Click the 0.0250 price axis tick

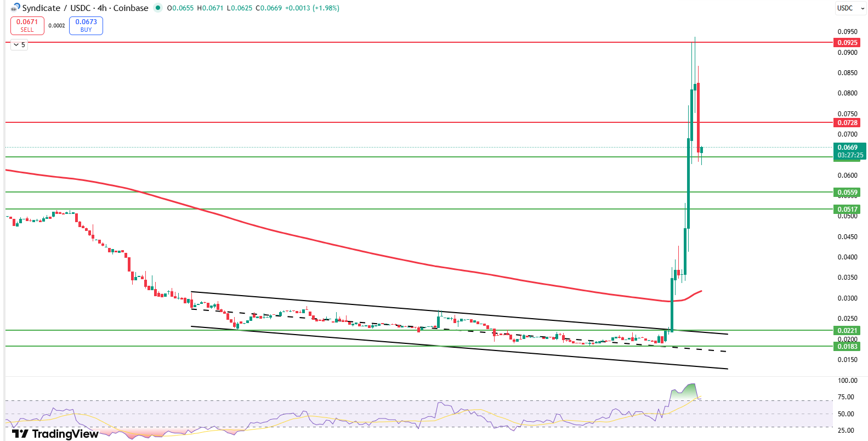coord(847,319)
